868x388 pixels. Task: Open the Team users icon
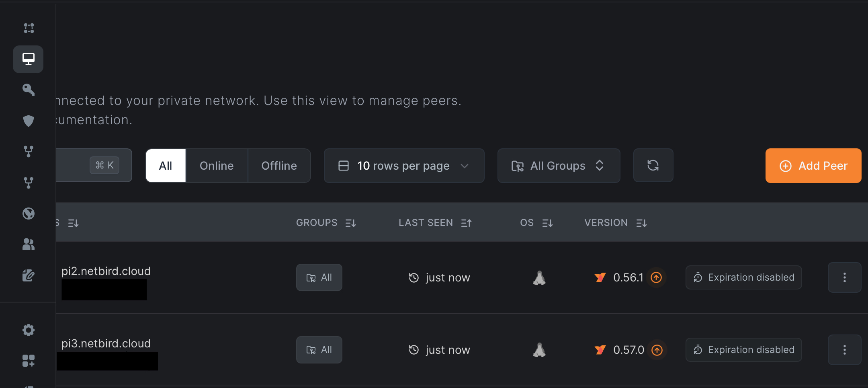28,244
